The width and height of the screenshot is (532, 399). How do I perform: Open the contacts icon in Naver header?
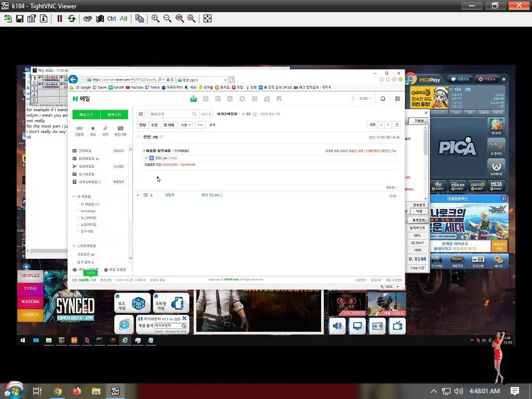pos(230,99)
